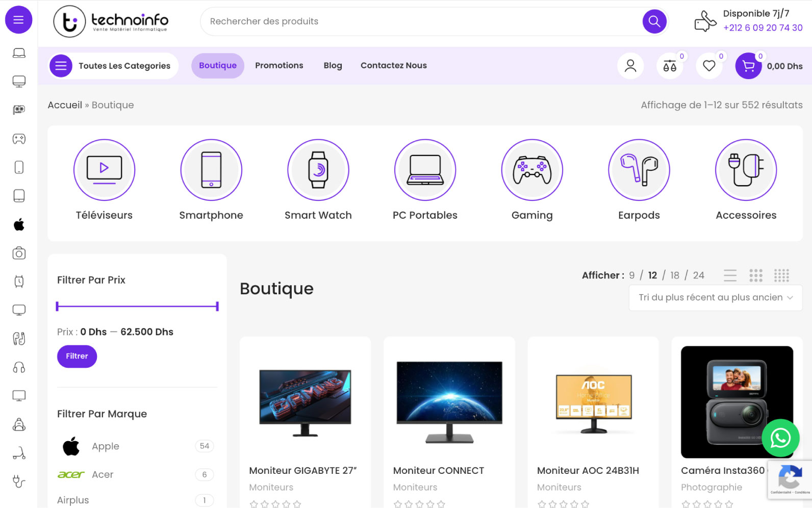Open Moniteur CONNECT product title
The height and width of the screenshot is (508, 812).
(439, 471)
